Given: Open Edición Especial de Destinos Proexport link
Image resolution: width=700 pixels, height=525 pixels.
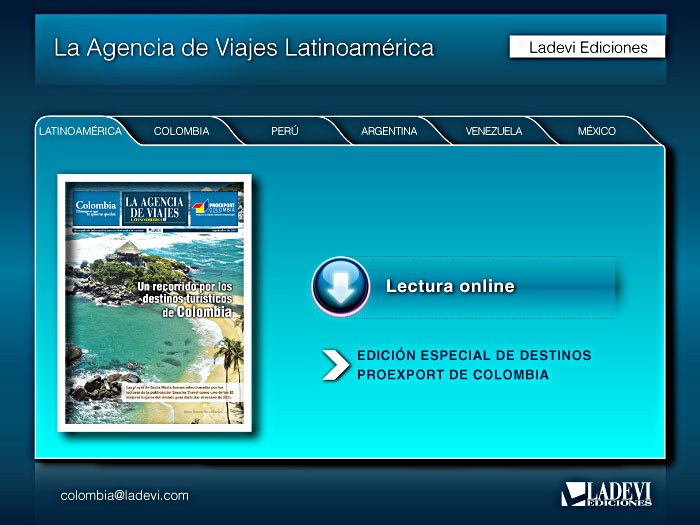Looking at the screenshot, I should point(474,365).
